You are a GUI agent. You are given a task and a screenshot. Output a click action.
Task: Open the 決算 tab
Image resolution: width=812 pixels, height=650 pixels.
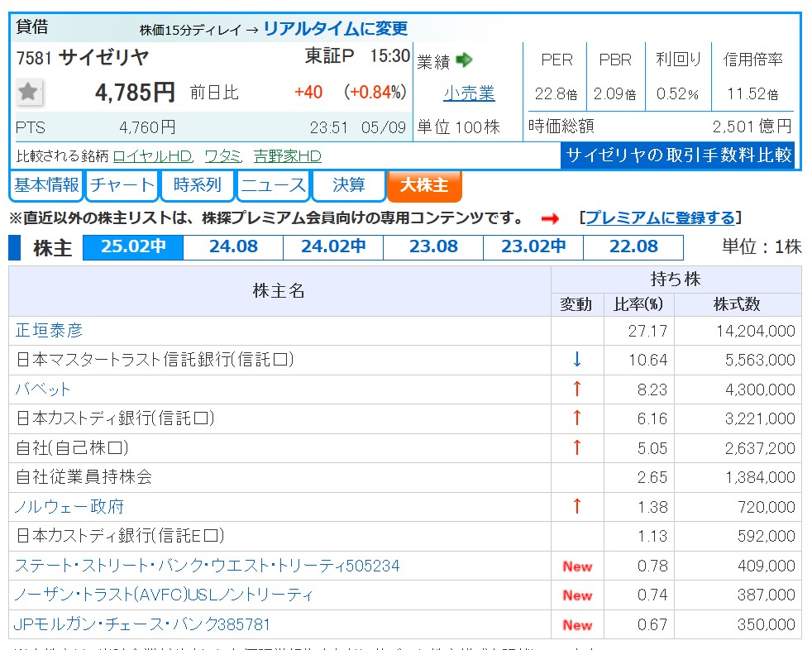coord(348,185)
